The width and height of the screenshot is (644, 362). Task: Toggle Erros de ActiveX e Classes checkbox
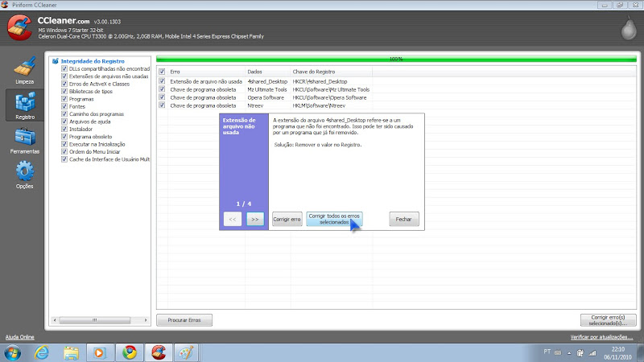[64, 84]
